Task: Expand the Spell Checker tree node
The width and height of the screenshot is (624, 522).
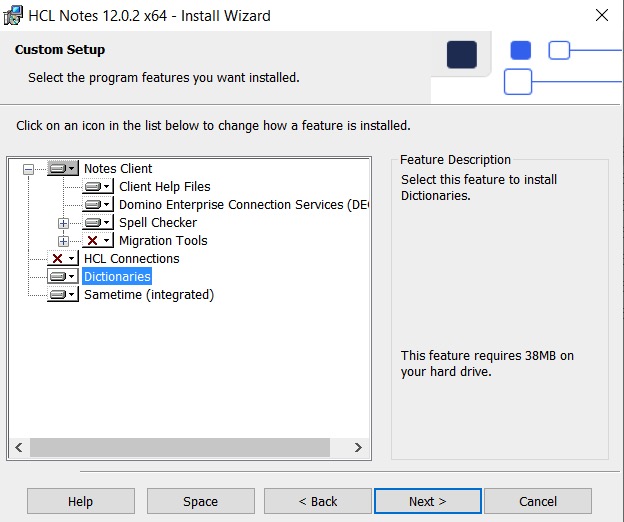Action: [x=63, y=223]
